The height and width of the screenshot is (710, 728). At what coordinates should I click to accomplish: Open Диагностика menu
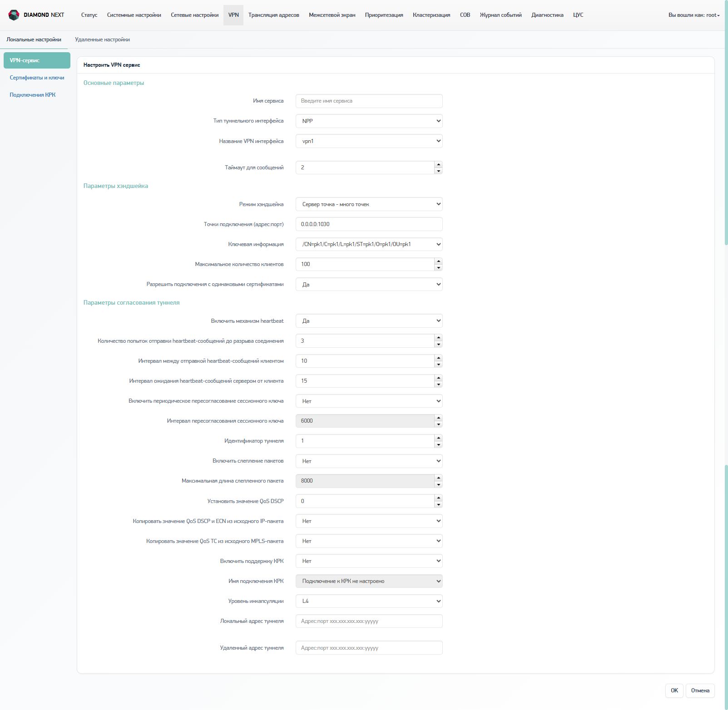coord(547,15)
